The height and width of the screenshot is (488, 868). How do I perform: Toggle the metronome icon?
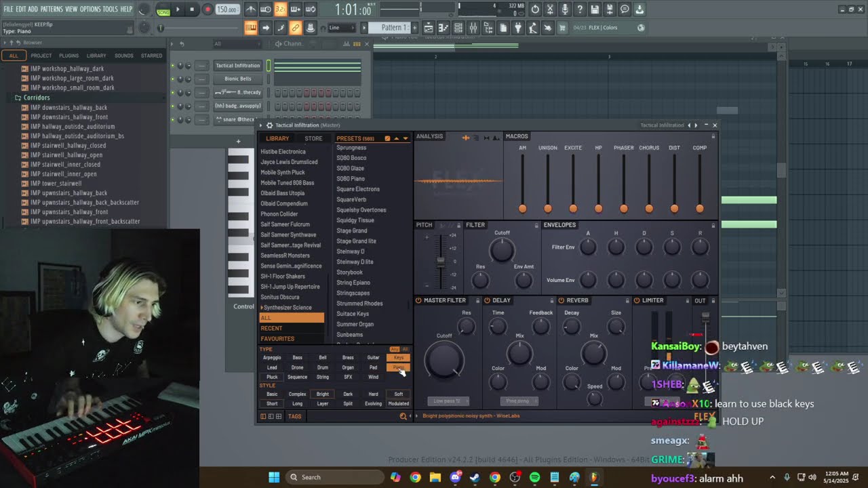click(251, 9)
